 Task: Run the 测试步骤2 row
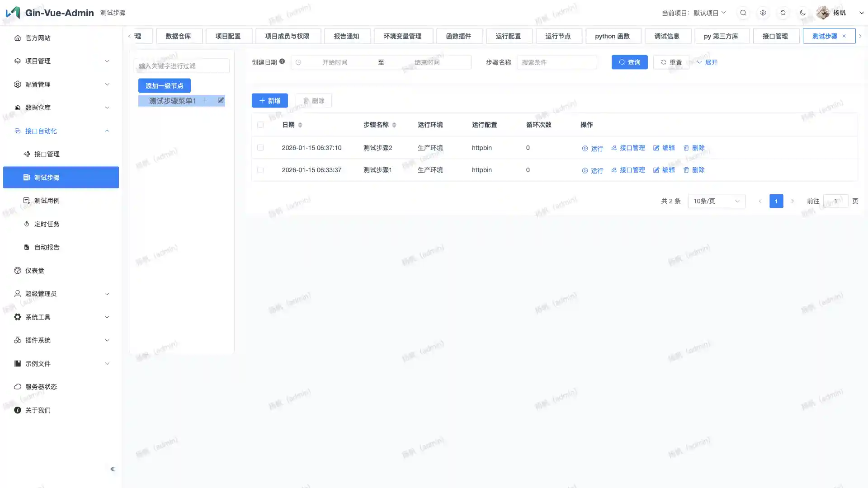tap(593, 148)
